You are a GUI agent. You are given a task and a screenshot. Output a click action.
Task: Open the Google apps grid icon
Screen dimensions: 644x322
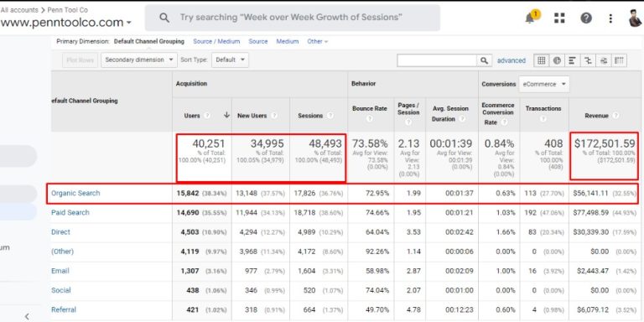tap(559, 18)
